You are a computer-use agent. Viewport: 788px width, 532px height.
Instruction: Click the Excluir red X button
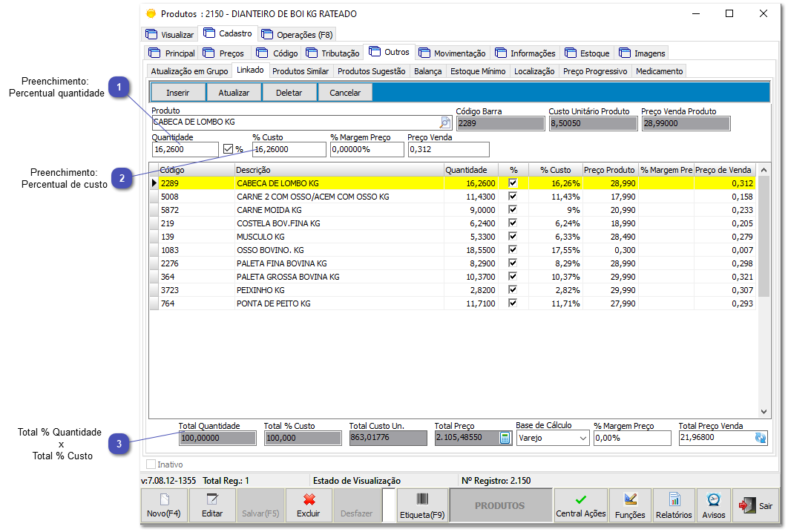[309, 505]
